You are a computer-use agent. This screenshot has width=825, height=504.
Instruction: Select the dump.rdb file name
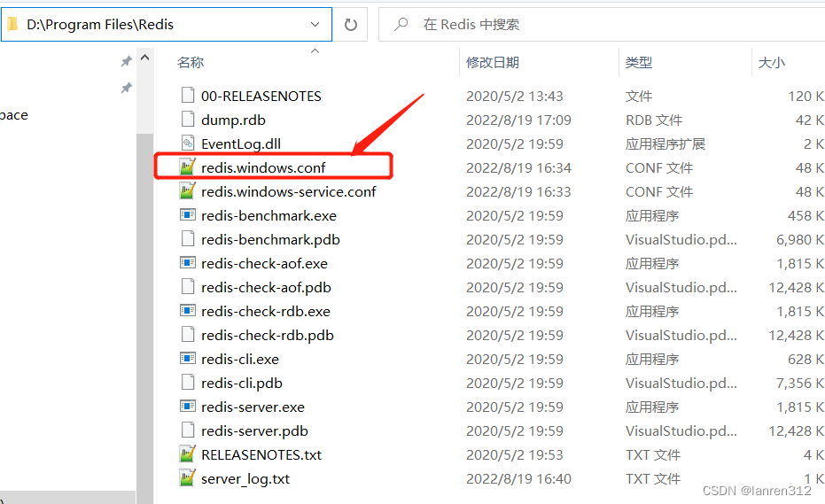click(233, 120)
